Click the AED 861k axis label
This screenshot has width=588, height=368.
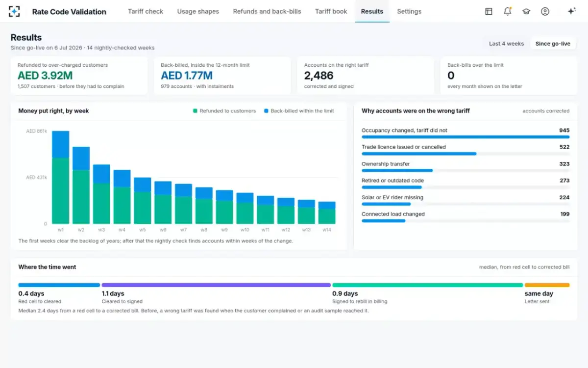36,131
